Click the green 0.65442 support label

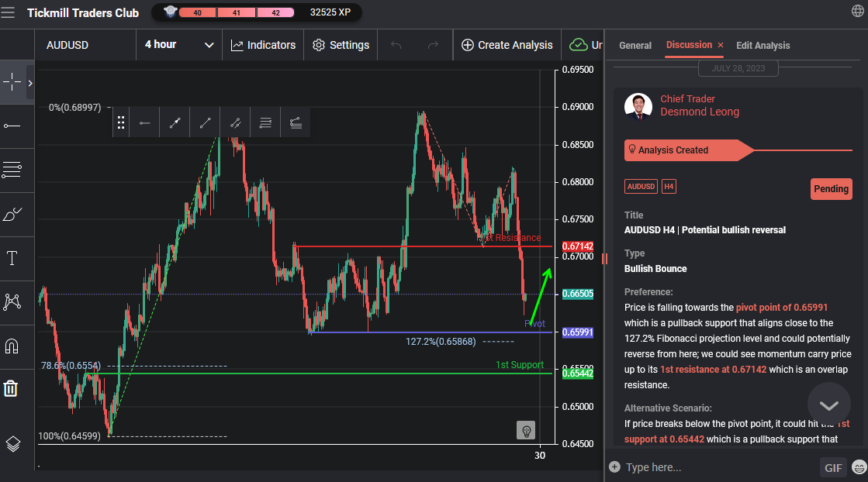(x=577, y=374)
